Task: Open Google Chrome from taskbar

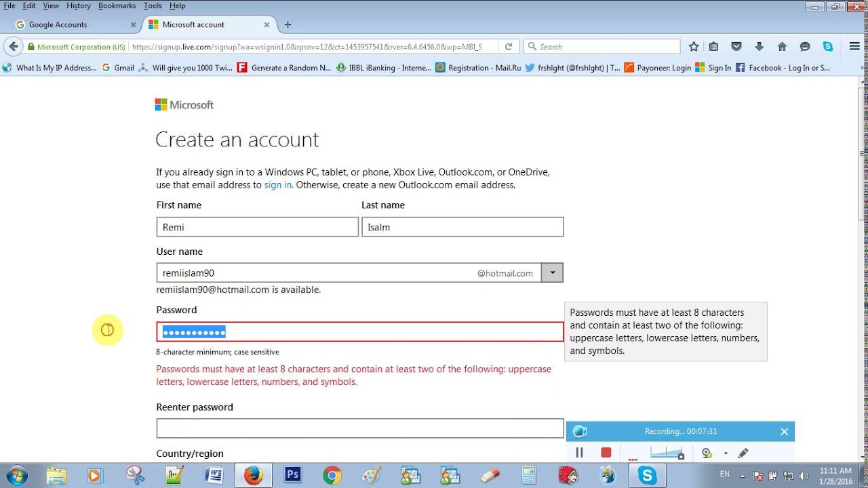Action: pos(332,475)
